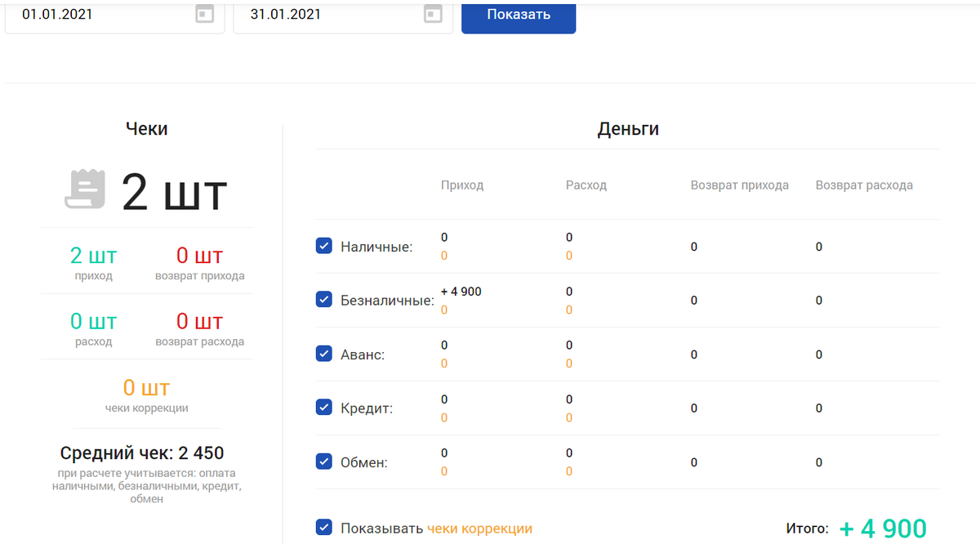Viewport: 980px width, 544px height.
Task: Click the start date field 01.01.2021
Action: pyautogui.click(x=115, y=15)
